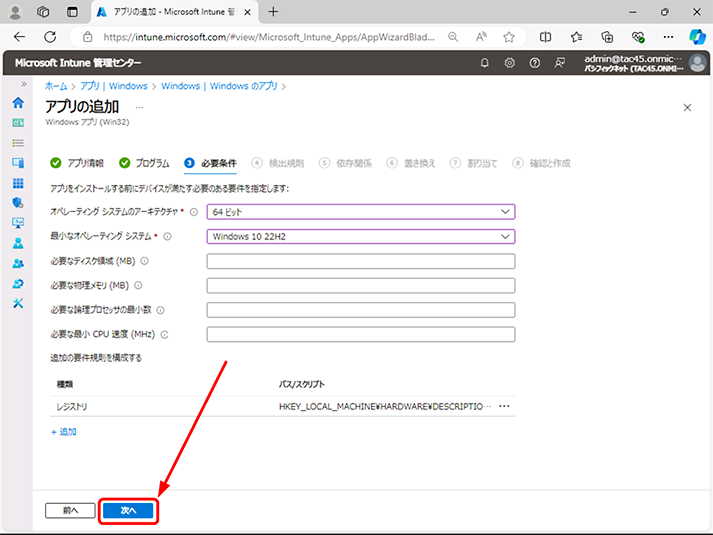Open browser workspaces icon

click(x=43, y=12)
